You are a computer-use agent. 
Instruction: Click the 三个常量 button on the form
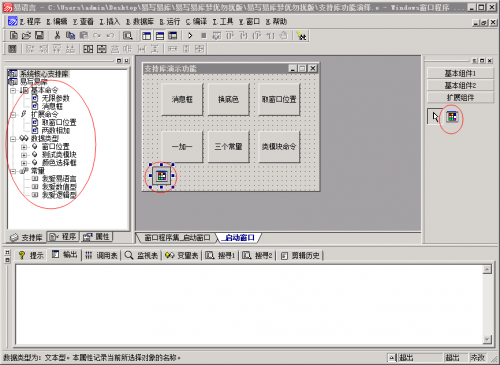click(x=228, y=146)
